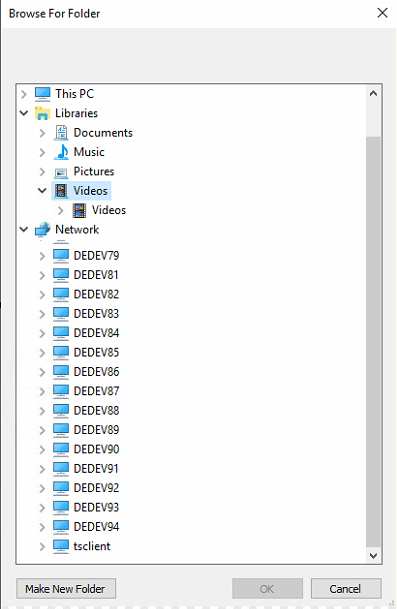The image size is (397, 609).
Task: Select the DEDEV85 label
Action: 96,353
